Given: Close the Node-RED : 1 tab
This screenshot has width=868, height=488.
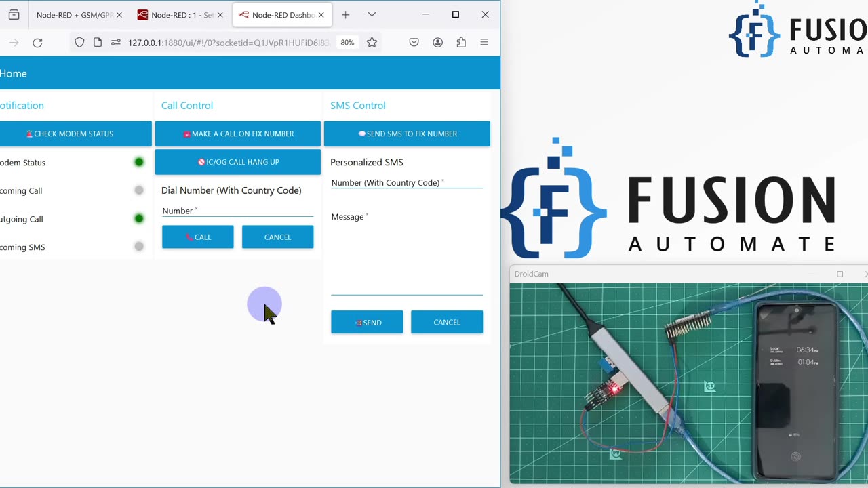Looking at the screenshot, I should click(220, 15).
